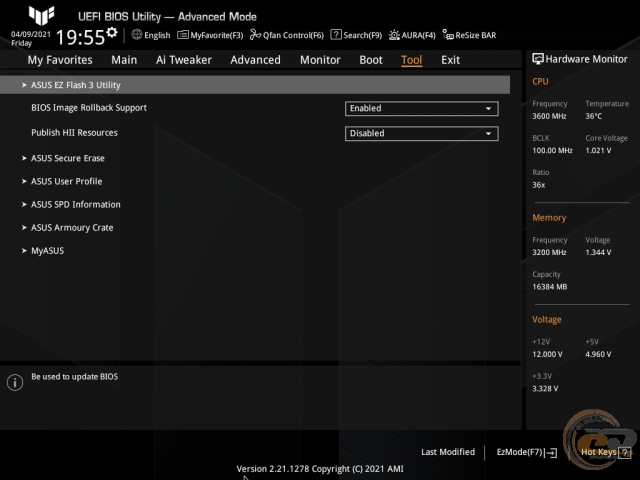Viewport: 640px width, 480px height.
Task: Click the MyFavorite list icon
Action: [183, 35]
